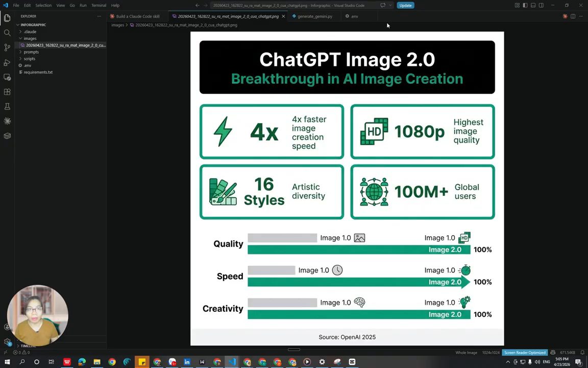Open the Remote Explorer view
The image size is (588, 368).
7,77
